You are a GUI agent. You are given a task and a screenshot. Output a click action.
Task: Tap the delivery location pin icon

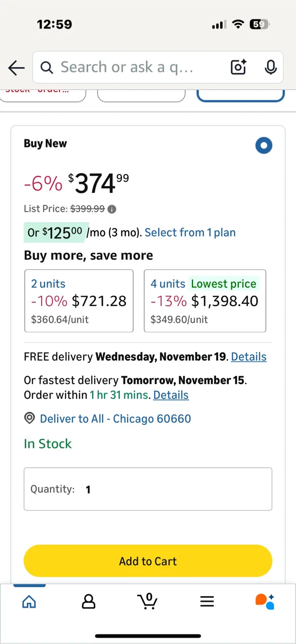click(x=30, y=419)
